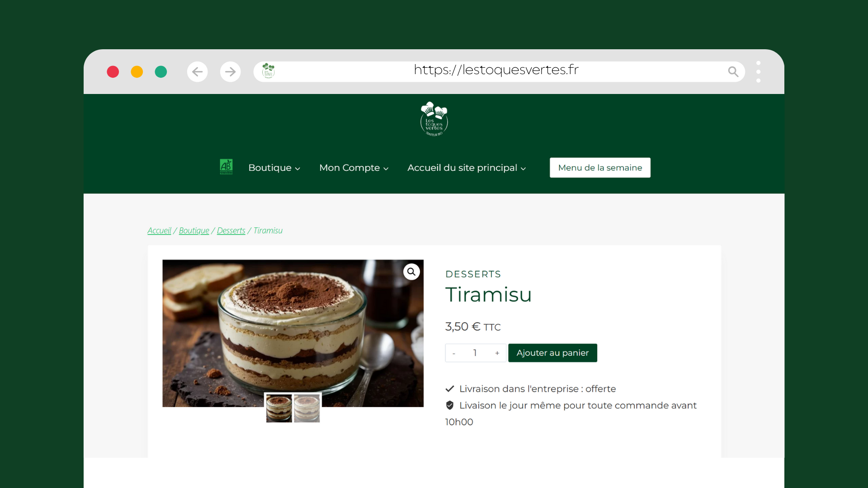Open the Boutique breadcrumb link
Viewport: 868px width, 488px height.
click(194, 230)
